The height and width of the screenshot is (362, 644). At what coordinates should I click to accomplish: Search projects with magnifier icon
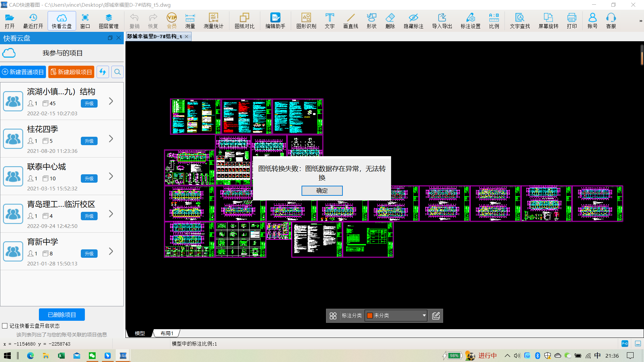[x=117, y=72]
